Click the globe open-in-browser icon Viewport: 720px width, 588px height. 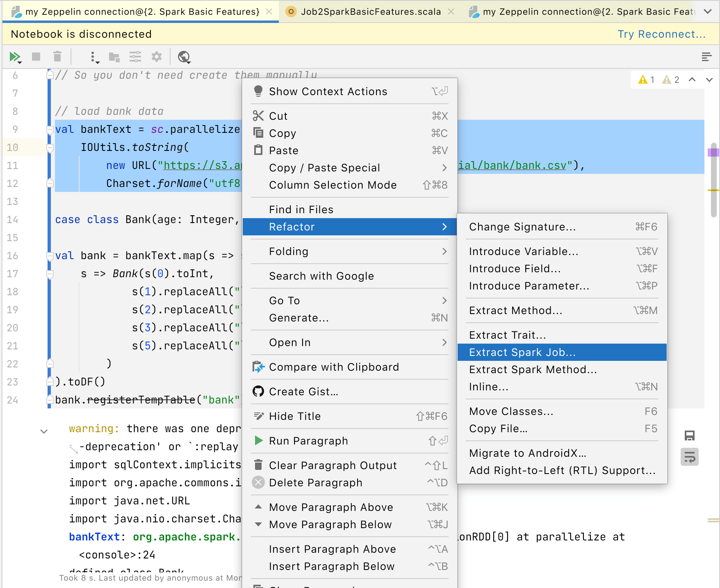point(184,57)
